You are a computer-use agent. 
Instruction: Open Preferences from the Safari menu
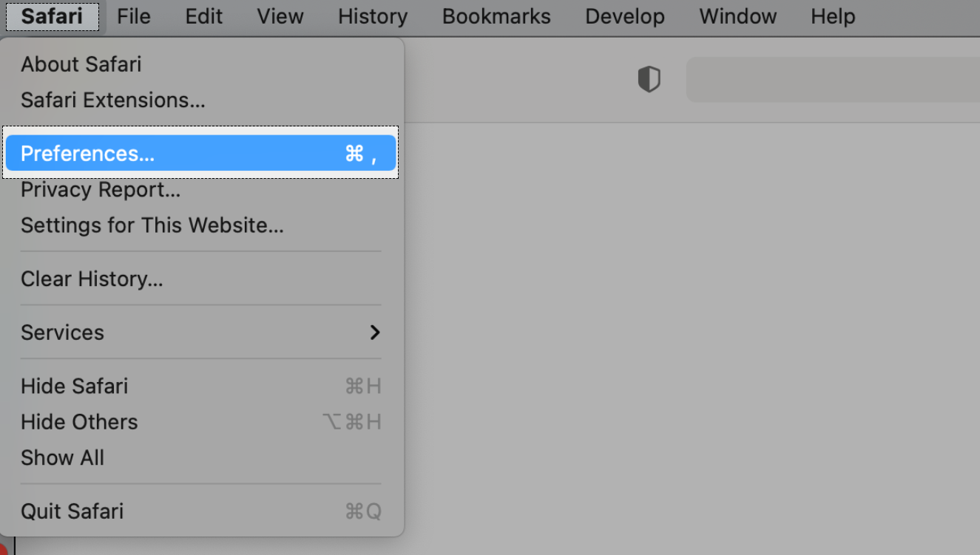[201, 153]
